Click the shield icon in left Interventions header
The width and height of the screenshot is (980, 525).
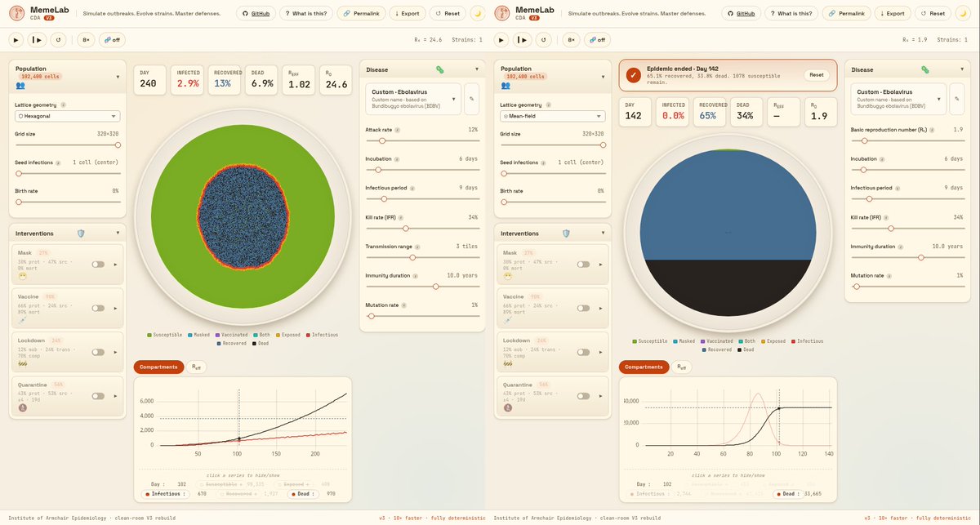[81, 233]
